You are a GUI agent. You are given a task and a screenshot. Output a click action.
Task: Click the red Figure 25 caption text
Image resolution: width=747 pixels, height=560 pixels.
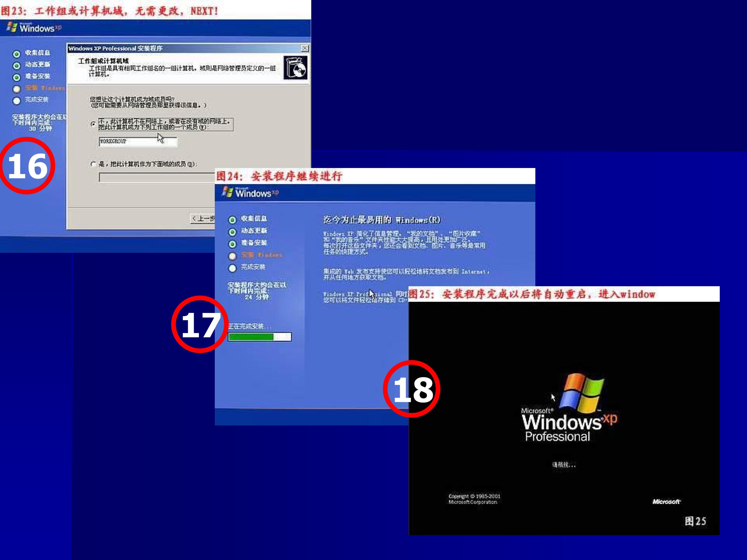[532, 294]
